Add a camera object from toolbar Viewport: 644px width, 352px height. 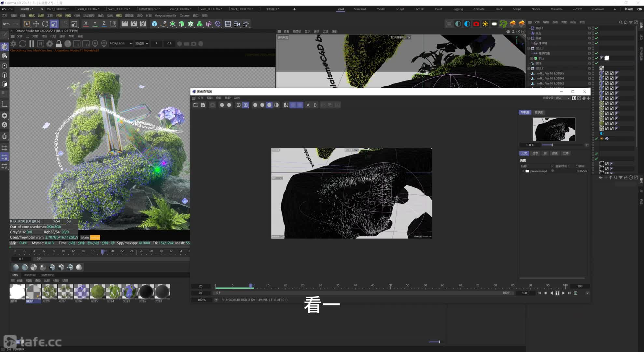237,24
